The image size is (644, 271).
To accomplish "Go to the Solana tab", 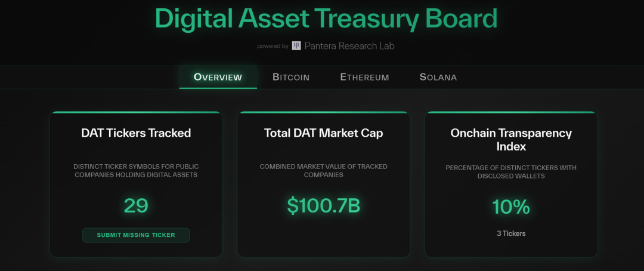I will click(438, 77).
